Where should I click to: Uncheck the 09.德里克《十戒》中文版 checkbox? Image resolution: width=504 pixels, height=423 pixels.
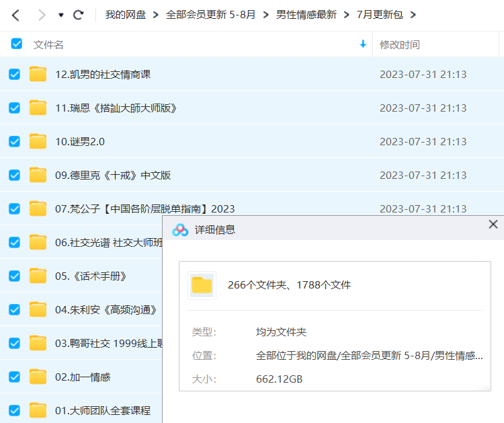tap(14, 175)
